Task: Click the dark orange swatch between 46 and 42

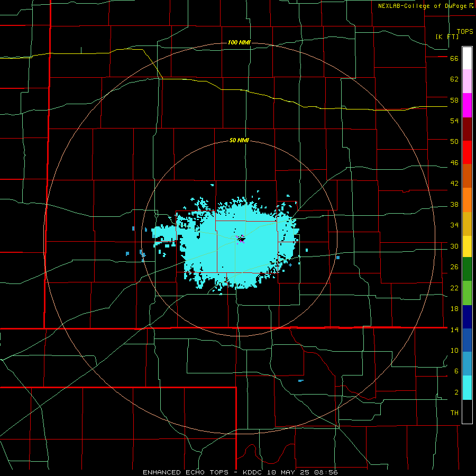Action: point(467,176)
